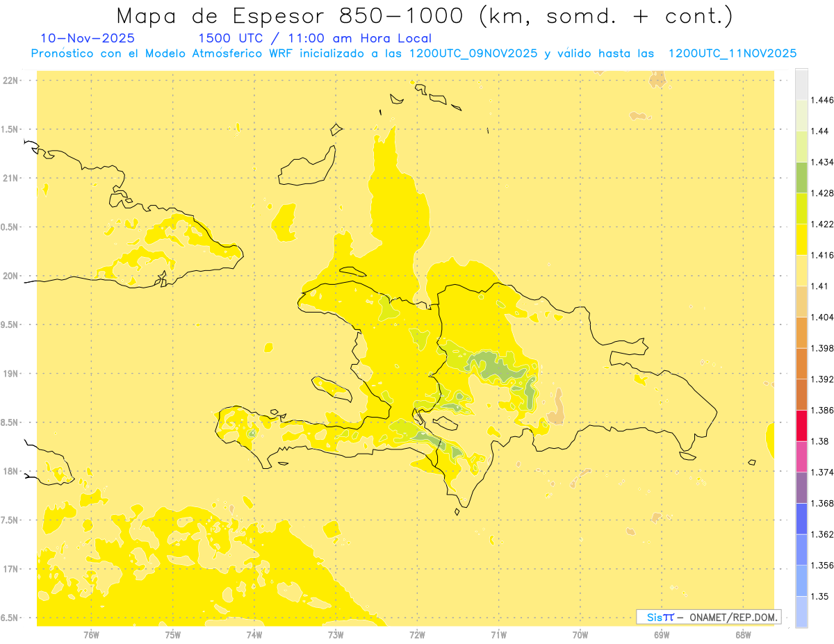Click the legend value '1.428'

[821, 193]
